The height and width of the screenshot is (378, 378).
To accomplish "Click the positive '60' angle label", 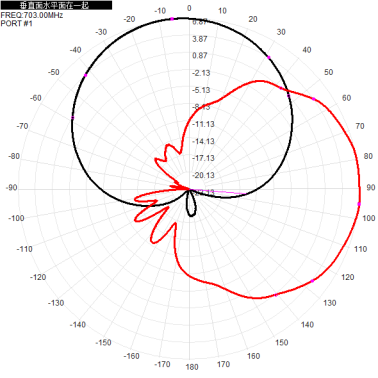I will 347,98.
